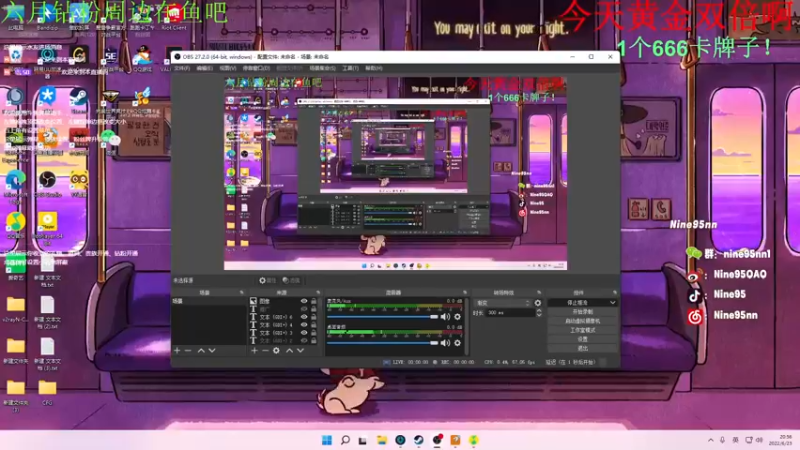Toggle visibility of second source row
800x450 pixels.
click(304, 309)
